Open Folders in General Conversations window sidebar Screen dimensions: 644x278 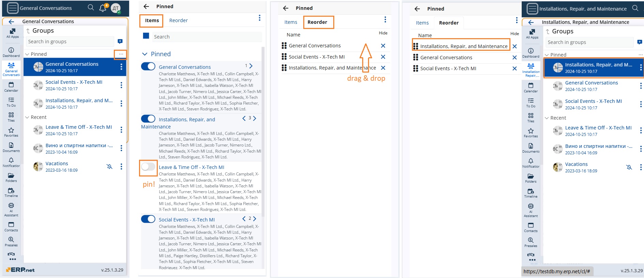pos(11,177)
